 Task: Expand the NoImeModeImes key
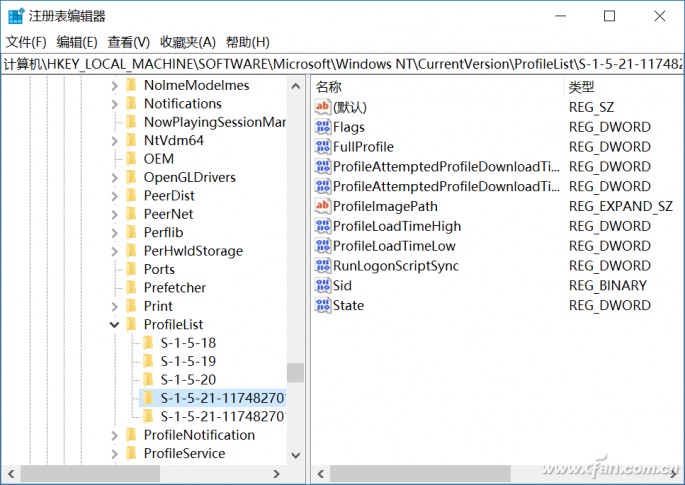coord(114,86)
